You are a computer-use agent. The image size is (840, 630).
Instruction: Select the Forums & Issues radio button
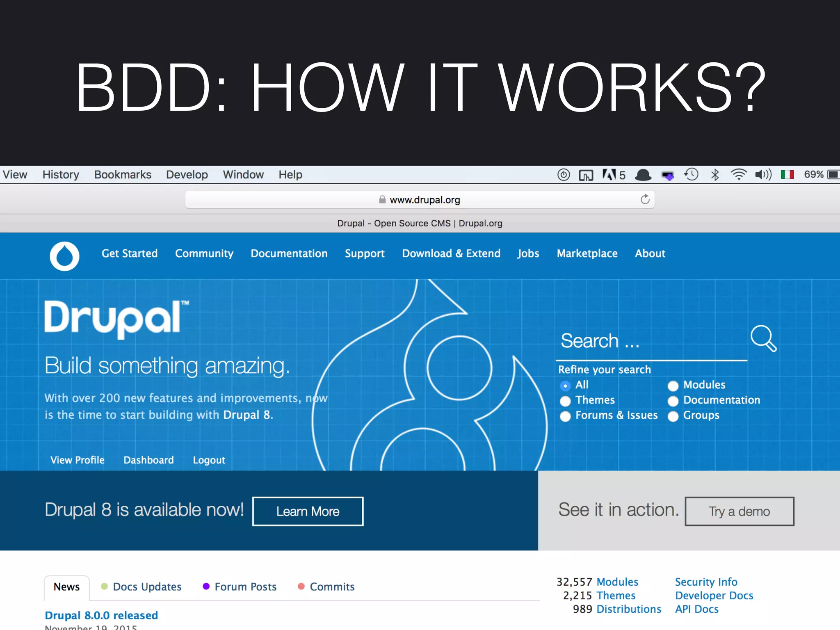pyautogui.click(x=565, y=416)
